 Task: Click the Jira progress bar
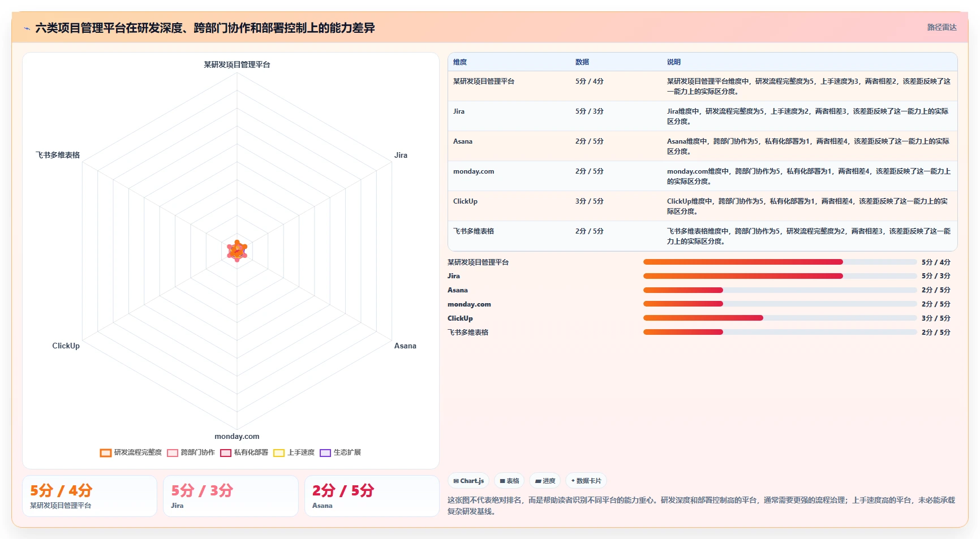click(x=780, y=276)
